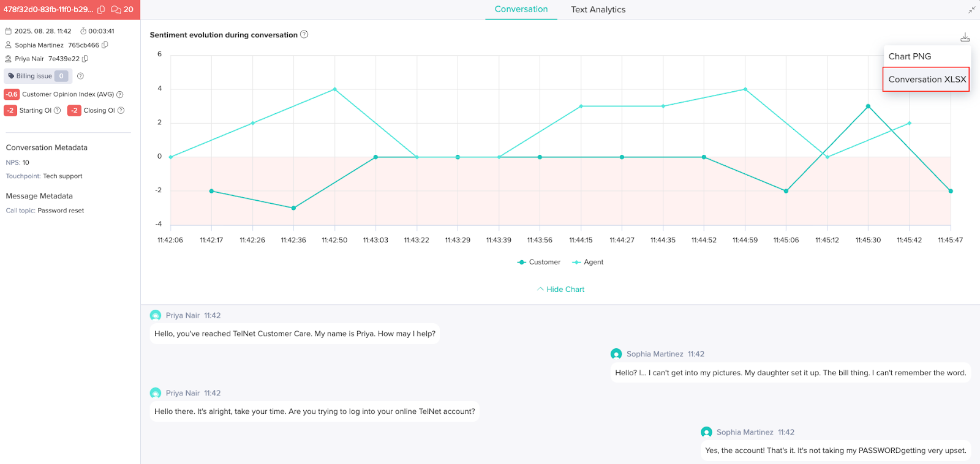This screenshot has width=980, height=464.
Task: Select the Conversation tab
Action: click(521, 9)
